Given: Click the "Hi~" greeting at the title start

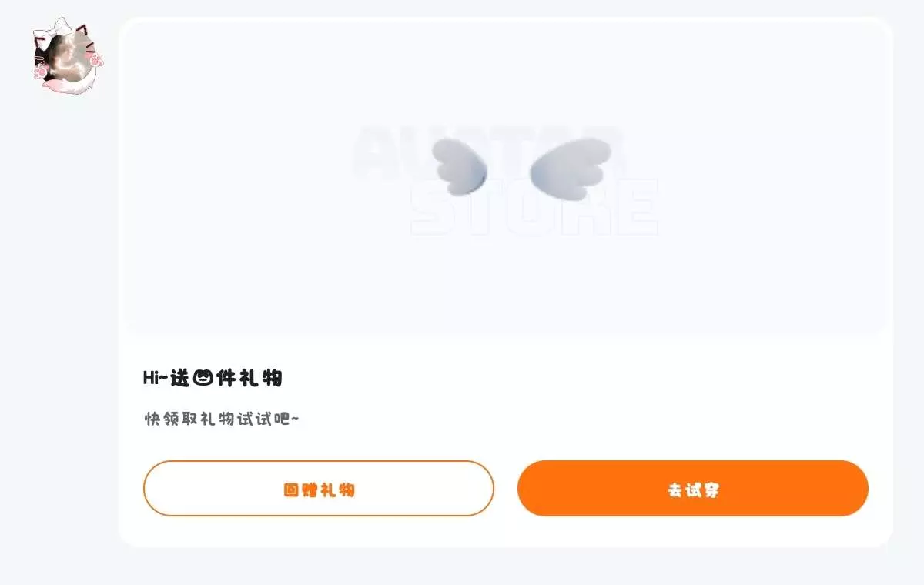Looking at the screenshot, I should click(x=156, y=378).
